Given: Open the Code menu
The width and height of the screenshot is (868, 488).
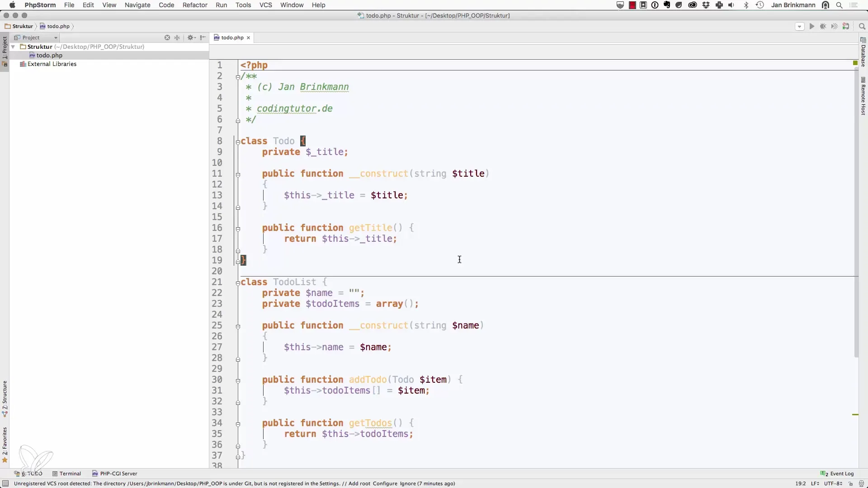Looking at the screenshot, I should (166, 5).
